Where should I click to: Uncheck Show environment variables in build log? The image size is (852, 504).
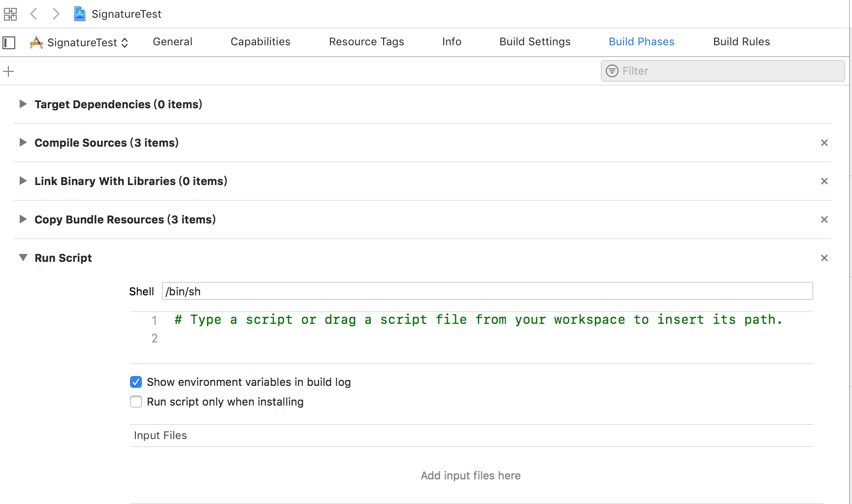point(136,382)
